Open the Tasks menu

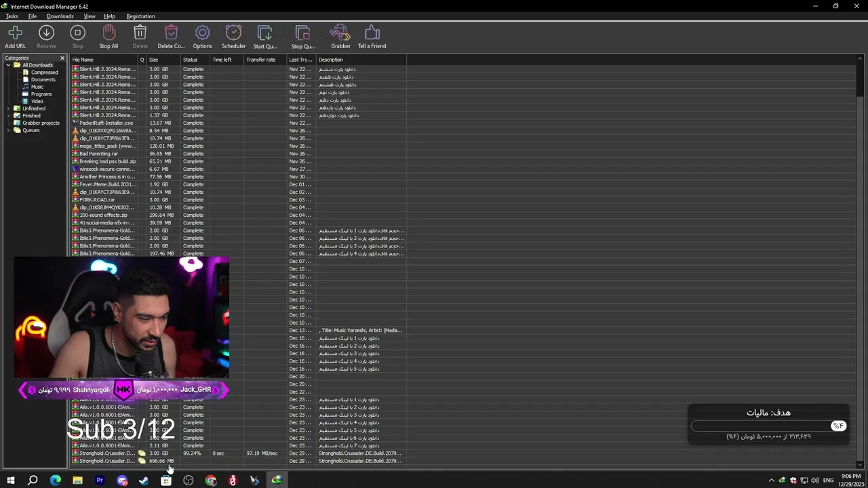click(x=12, y=16)
